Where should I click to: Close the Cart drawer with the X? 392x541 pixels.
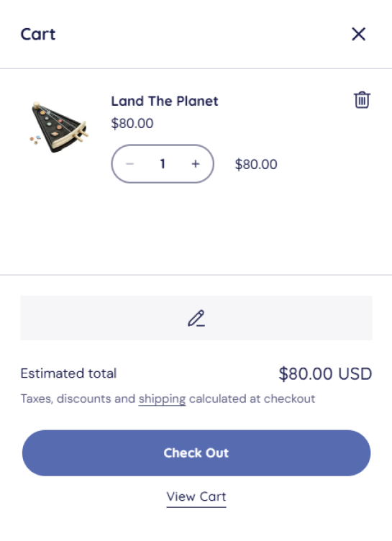pos(358,34)
